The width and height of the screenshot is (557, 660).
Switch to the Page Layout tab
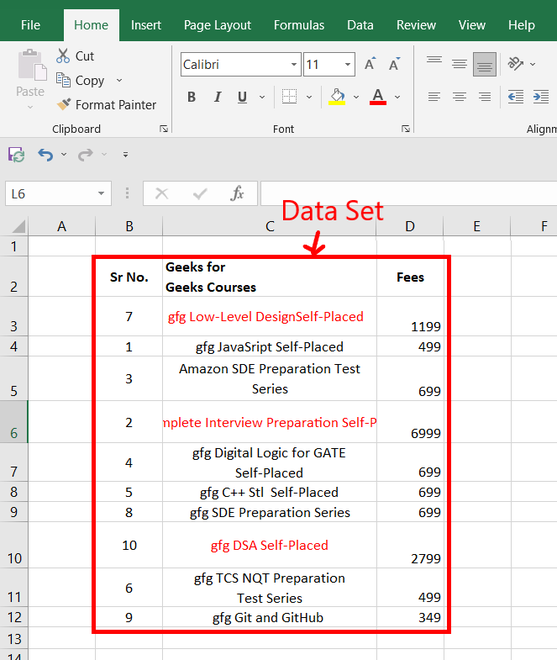217,25
